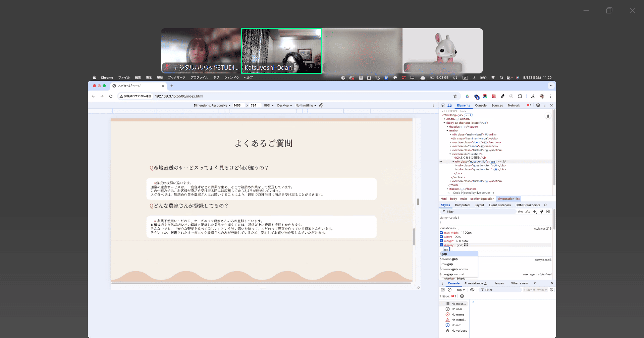Open the Custom levels dropdown
The image size is (644, 338).
pos(535,290)
